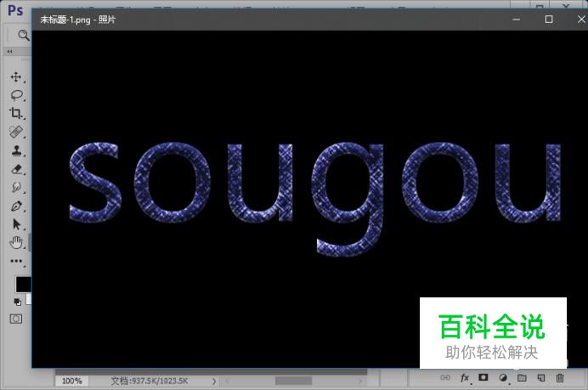Expand the status bar arrow menu
The height and width of the screenshot is (390, 588).
point(214,381)
